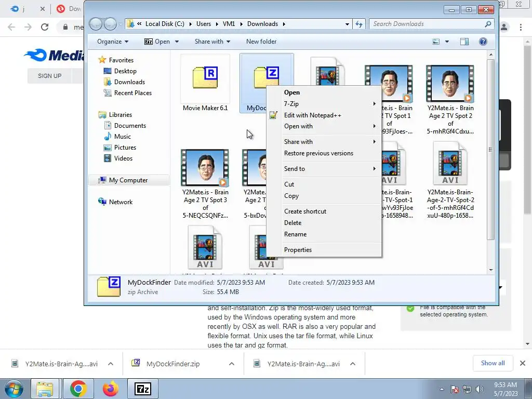
Task: Click the Search Downloads field
Action: coord(431,24)
